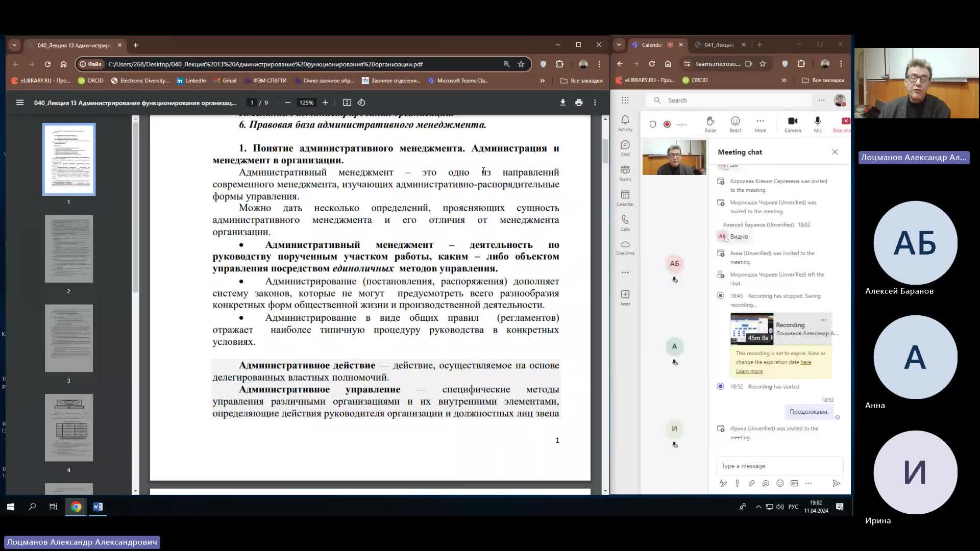Image resolution: width=980 pixels, height=551 pixels.
Task: Open the PDF viewer sidebar menu icon
Action: (20, 103)
